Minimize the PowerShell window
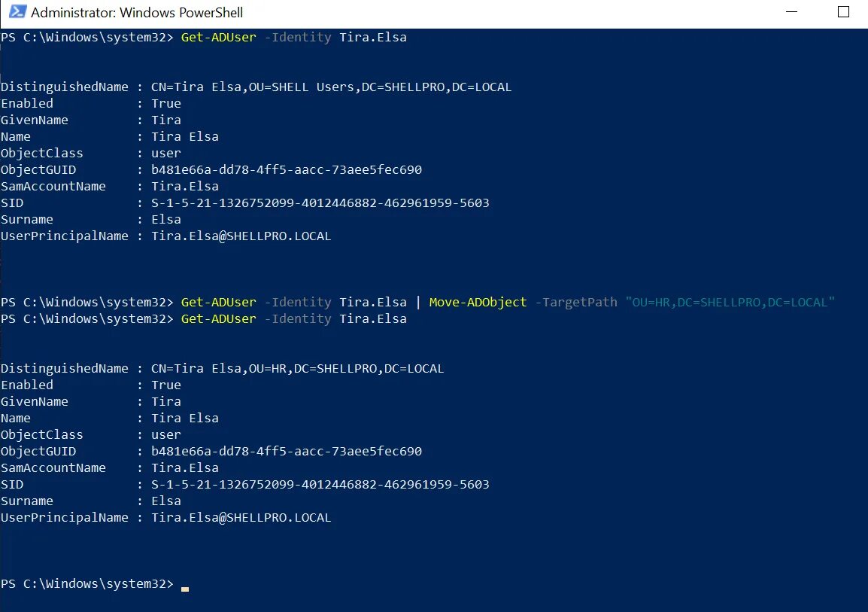This screenshot has width=868, height=612. (x=791, y=13)
